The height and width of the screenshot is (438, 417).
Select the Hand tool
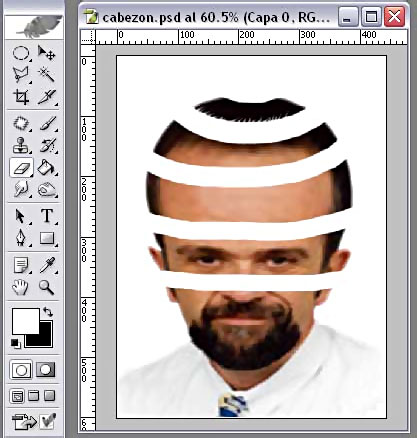pyautogui.click(x=21, y=287)
